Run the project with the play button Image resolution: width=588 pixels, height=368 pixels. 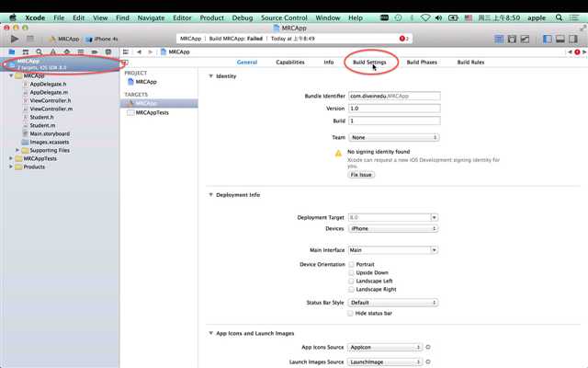15,39
